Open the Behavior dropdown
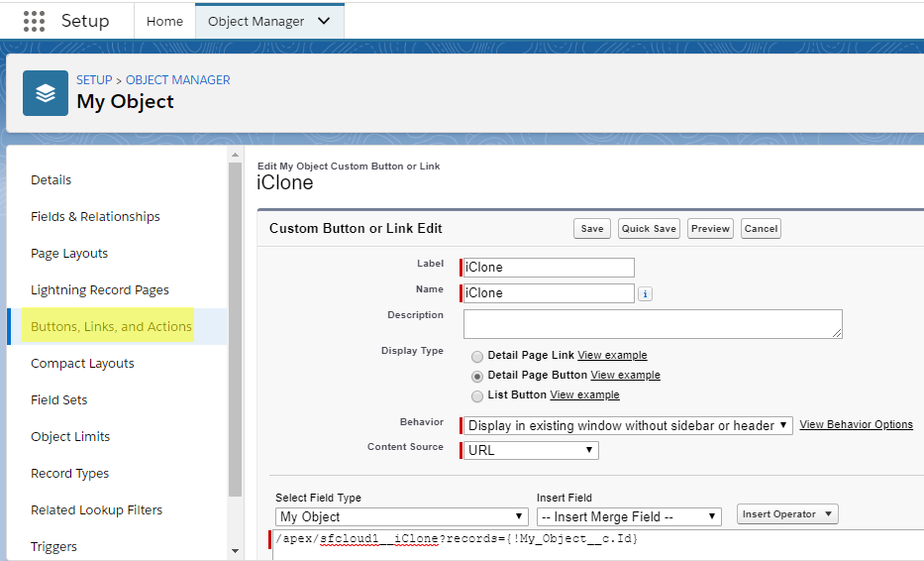Image resolution: width=924 pixels, height=561 pixels. pos(628,425)
